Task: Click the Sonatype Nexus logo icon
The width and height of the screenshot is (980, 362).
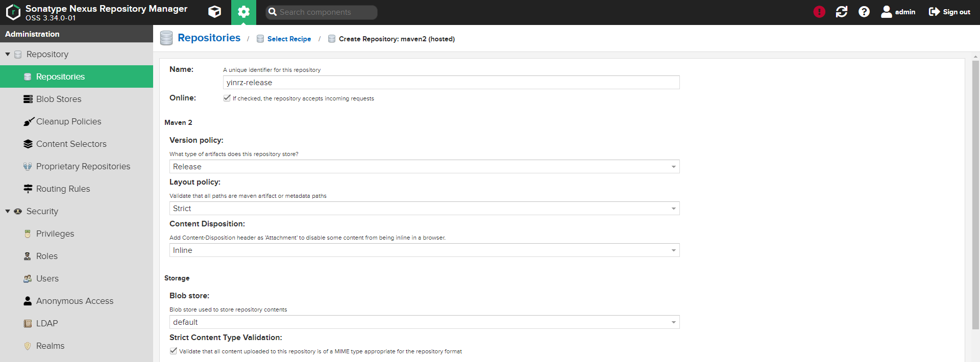Action: point(13,12)
